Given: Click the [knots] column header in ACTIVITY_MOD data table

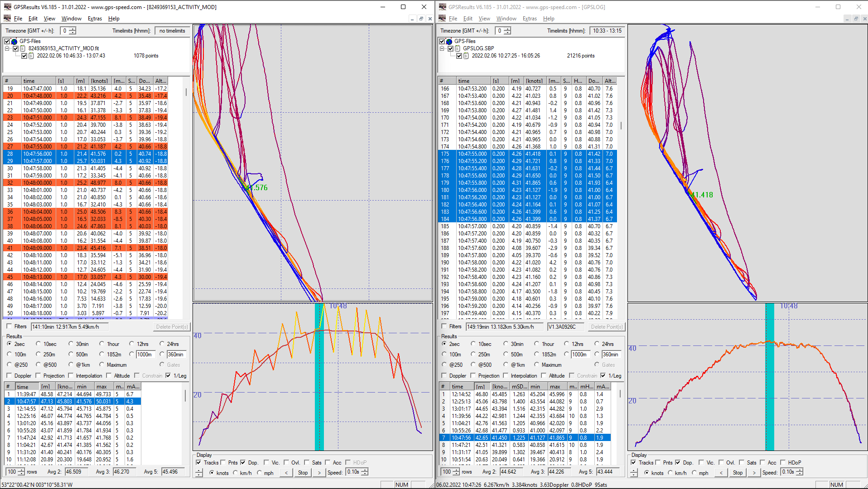Looking at the screenshot, I should tap(99, 81).
